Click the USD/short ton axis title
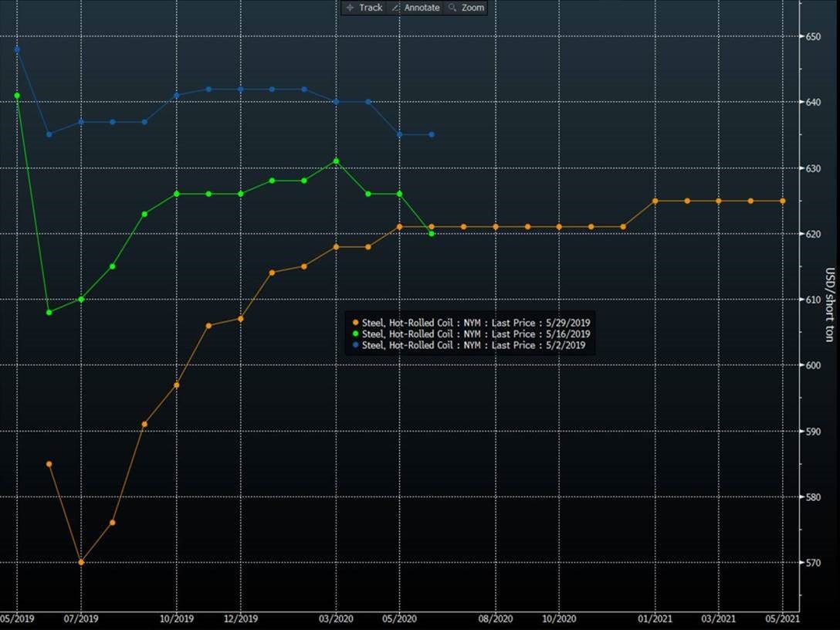Viewport: 840px width, 630px height. (x=830, y=305)
